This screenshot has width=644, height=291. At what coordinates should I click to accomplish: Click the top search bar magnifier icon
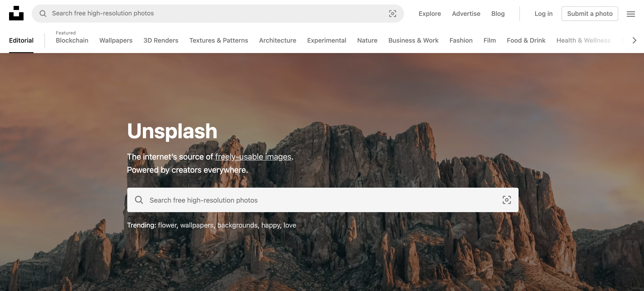(43, 14)
